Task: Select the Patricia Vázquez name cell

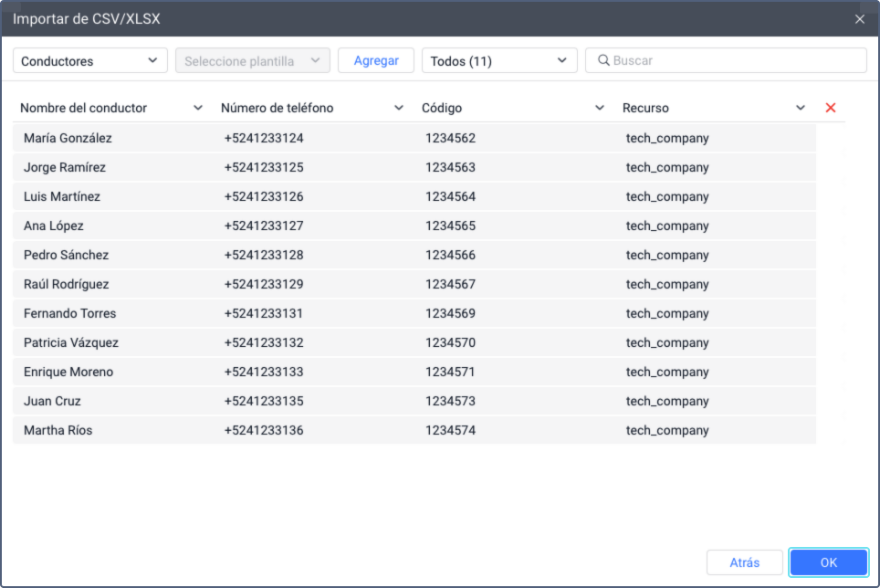Action: (70, 342)
